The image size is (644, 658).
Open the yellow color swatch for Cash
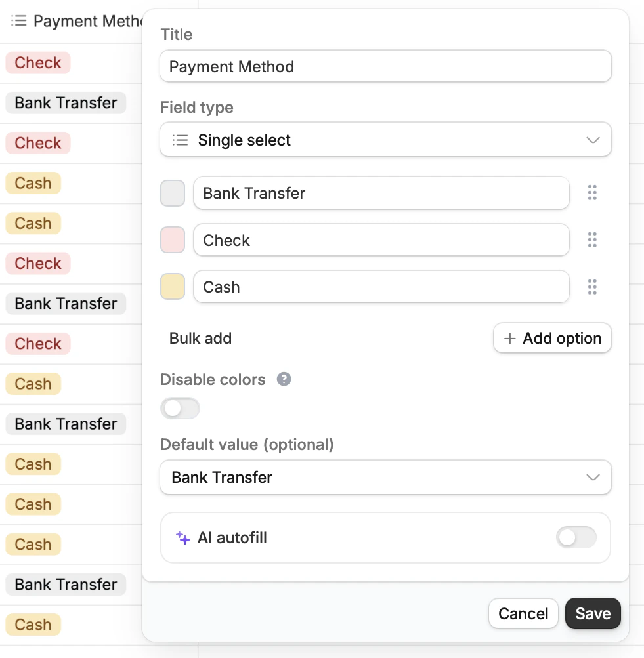coord(173,286)
